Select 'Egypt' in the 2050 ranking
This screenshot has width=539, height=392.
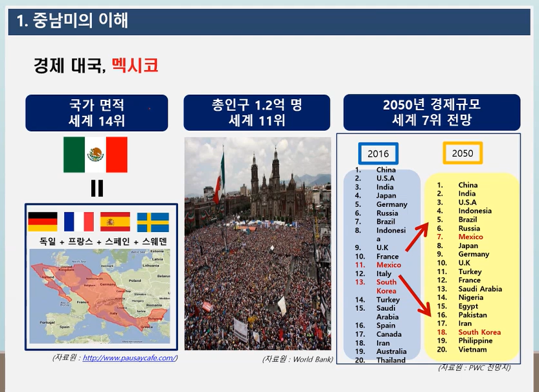(468, 306)
